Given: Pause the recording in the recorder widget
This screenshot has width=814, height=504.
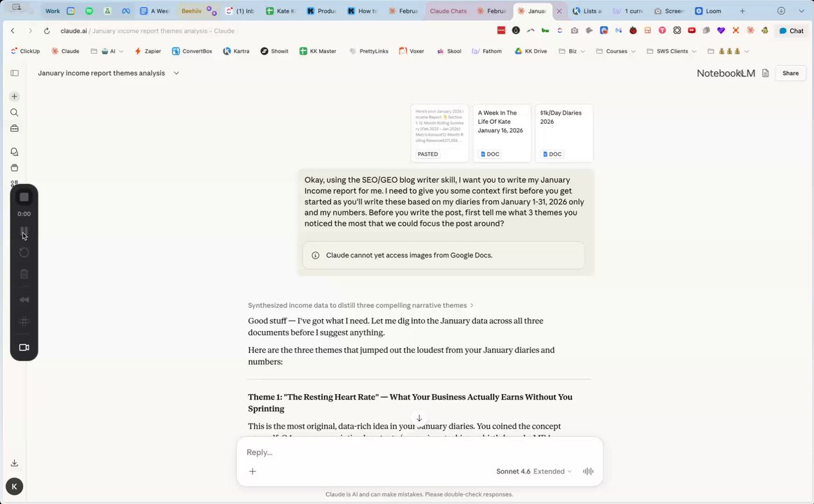Looking at the screenshot, I should point(24,232).
